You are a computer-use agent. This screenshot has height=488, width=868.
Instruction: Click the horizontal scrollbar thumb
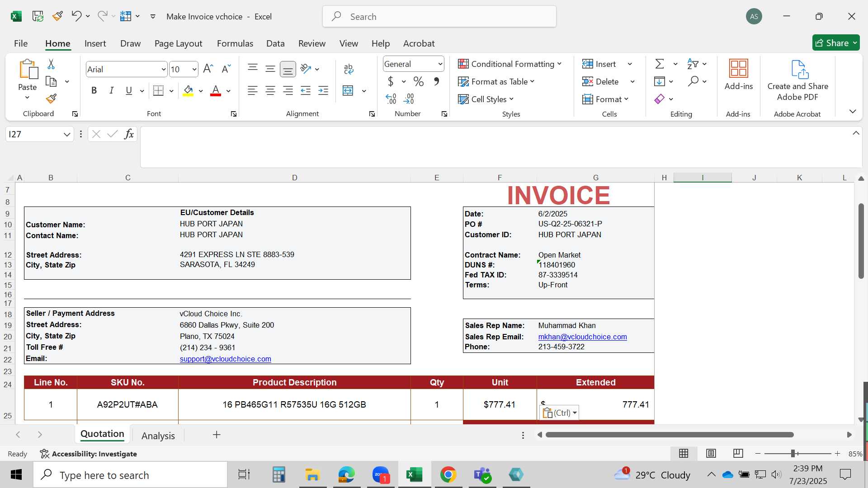(x=670, y=435)
